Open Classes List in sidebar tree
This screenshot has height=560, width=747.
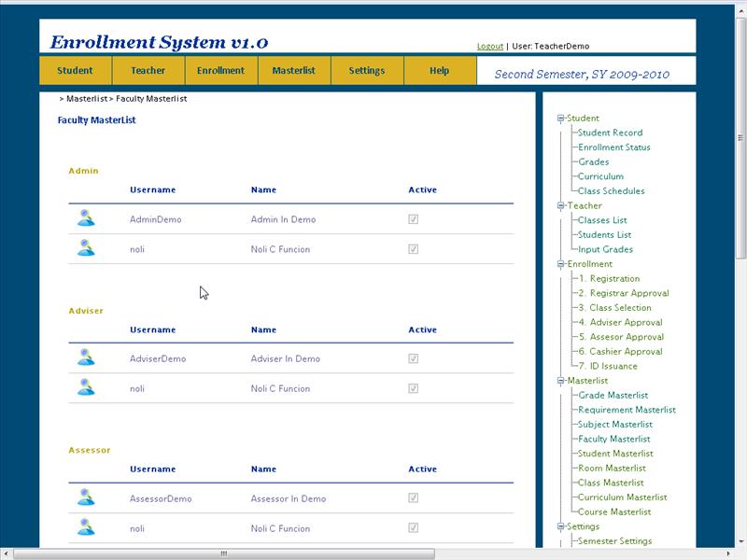[x=602, y=220]
